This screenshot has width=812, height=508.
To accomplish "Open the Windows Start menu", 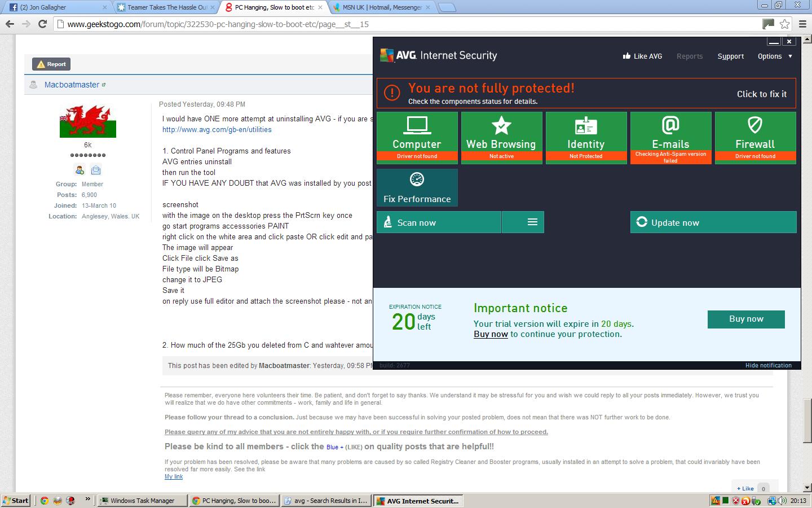I will pyautogui.click(x=16, y=500).
